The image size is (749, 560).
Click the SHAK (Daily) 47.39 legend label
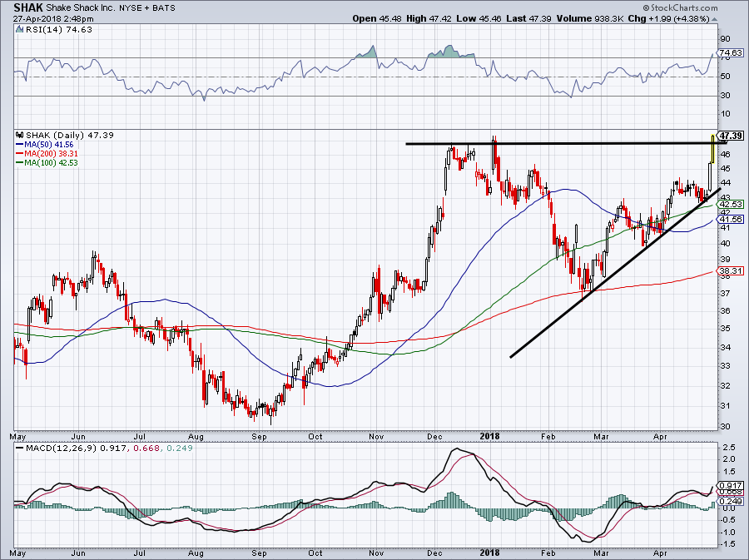coord(70,135)
